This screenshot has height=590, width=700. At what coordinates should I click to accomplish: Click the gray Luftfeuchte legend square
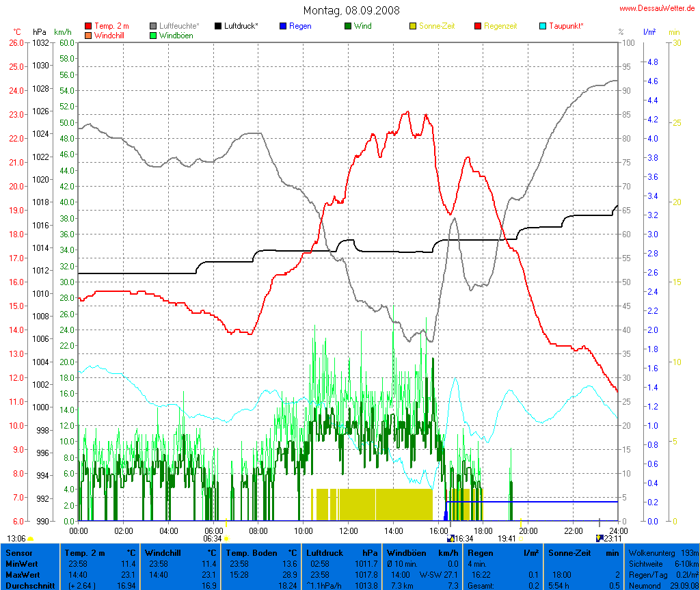(x=153, y=26)
